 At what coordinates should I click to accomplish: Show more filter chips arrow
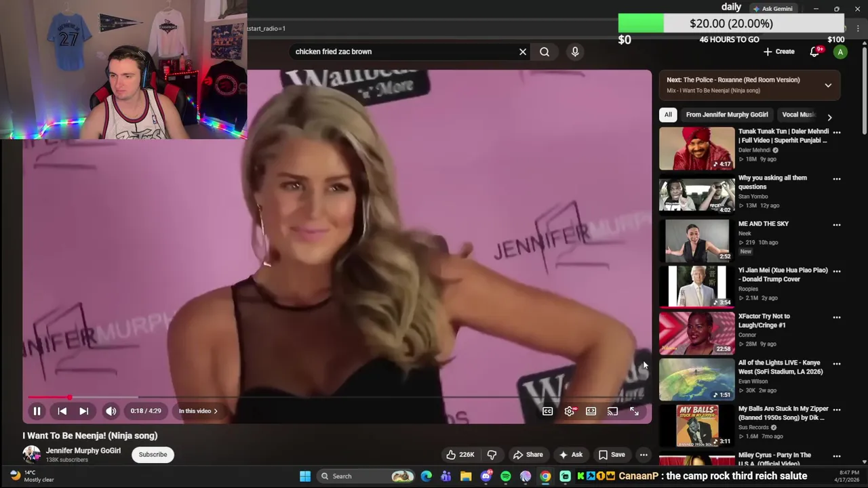829,117
